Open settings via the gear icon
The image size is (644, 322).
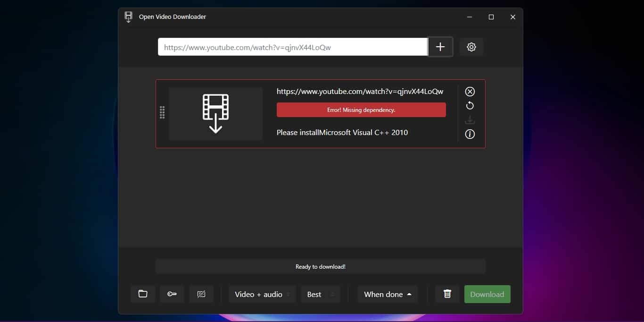pos(471,47)
